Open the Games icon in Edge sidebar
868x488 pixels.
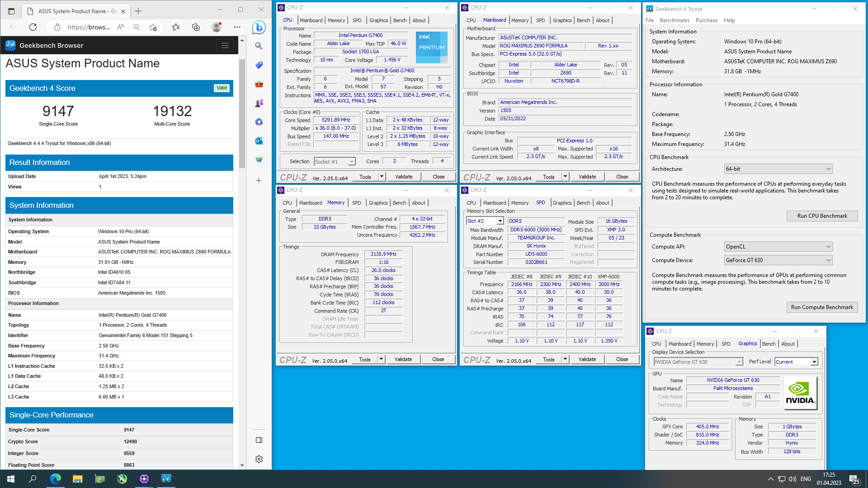click(259, 103)
